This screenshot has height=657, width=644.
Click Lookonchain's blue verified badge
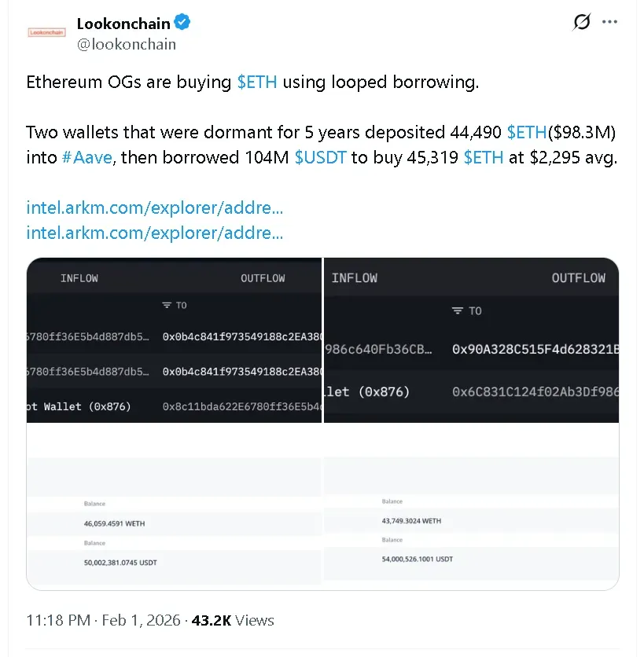click(181, 23)
